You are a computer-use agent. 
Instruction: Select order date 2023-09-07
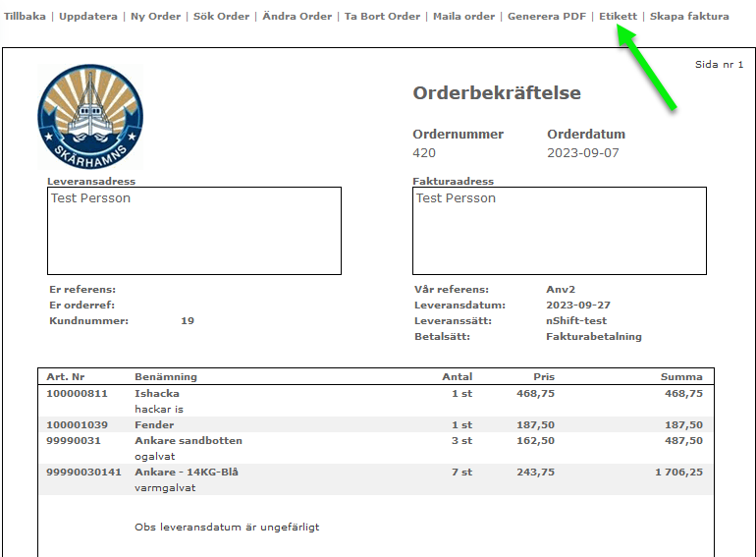583,153
